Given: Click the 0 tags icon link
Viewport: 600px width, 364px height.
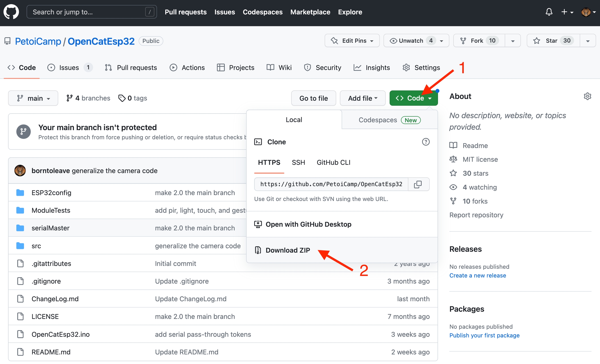Looking at the screenshot, I should pos(133,98).
